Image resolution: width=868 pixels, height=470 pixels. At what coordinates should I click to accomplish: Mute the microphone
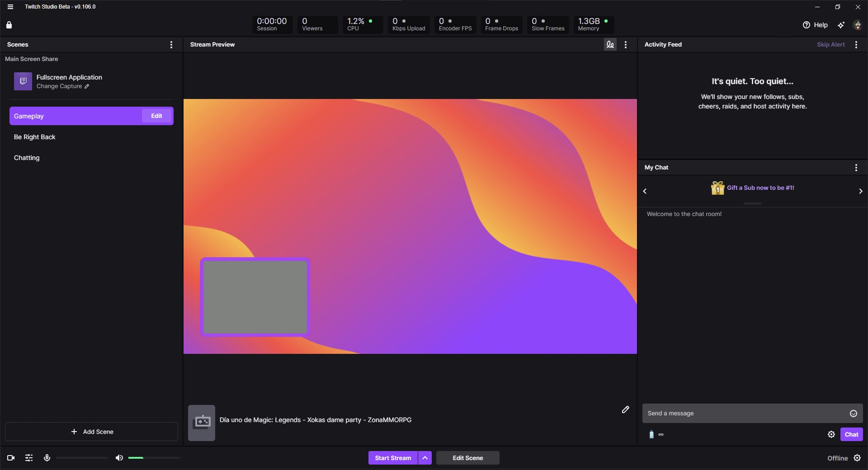(47, 458)
